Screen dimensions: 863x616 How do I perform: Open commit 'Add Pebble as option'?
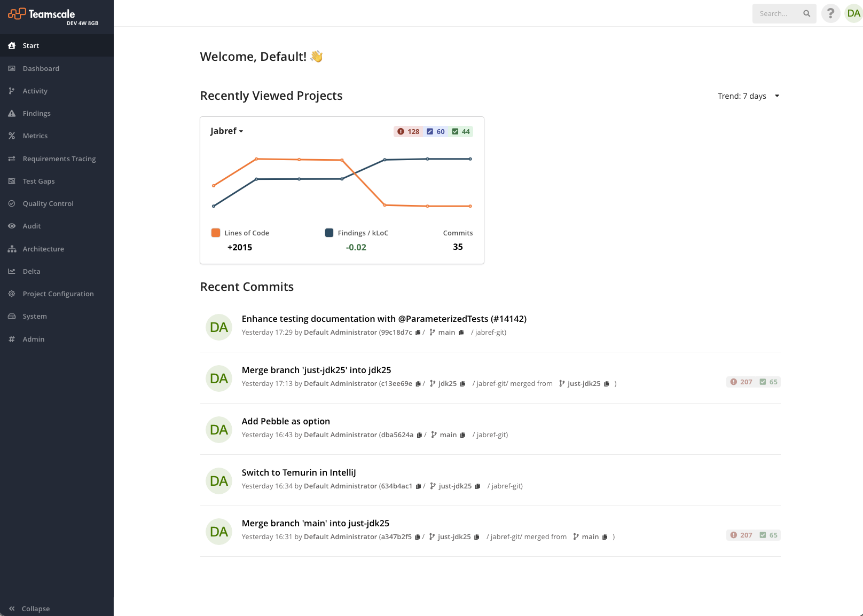[286, 422]
